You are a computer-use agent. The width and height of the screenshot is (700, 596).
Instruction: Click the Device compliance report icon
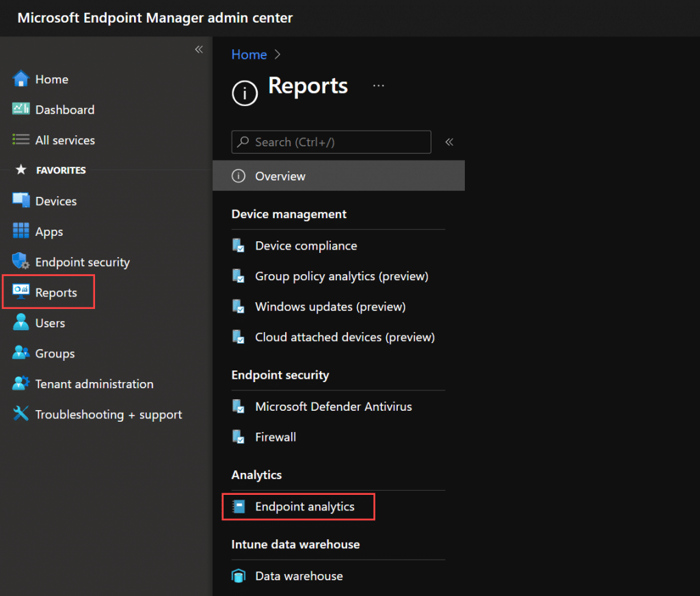click(239, 245)
